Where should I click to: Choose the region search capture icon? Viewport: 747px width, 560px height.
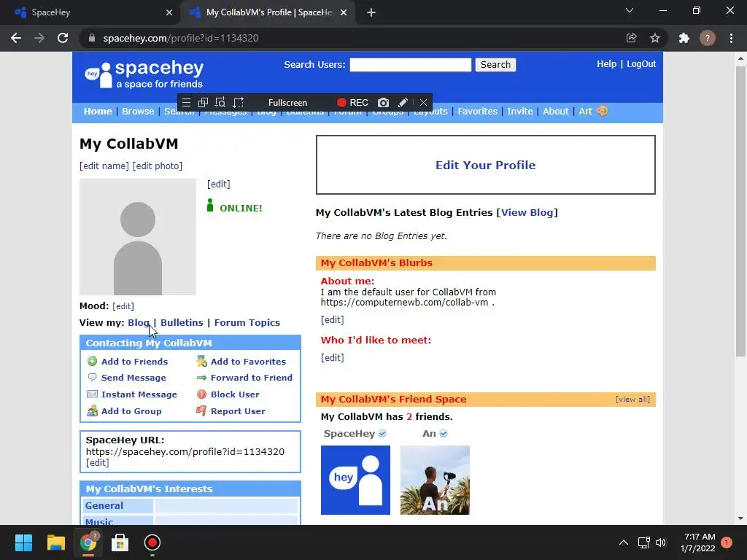pos(220,102)
